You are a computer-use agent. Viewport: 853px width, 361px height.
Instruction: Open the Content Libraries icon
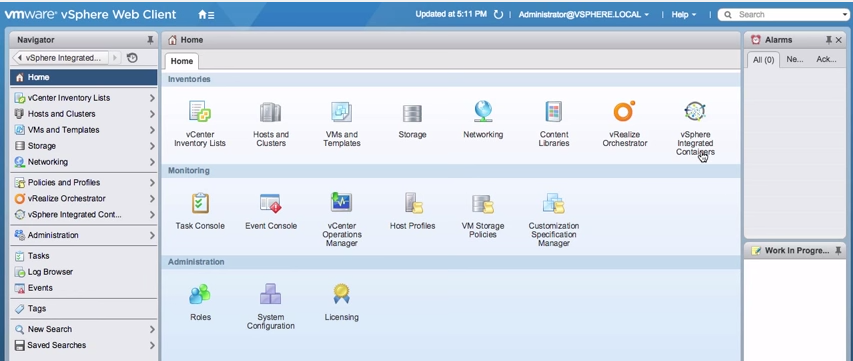click(x=554, y=112)
